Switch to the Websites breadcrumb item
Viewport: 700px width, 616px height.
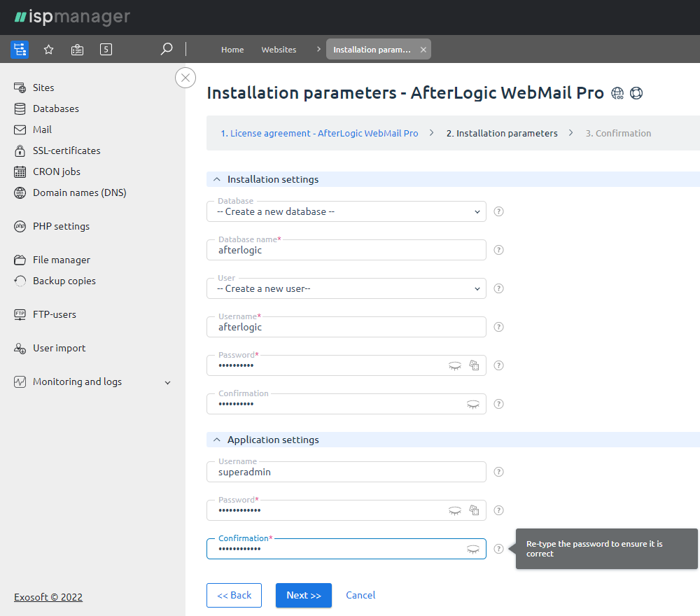(x=279, y=49)
